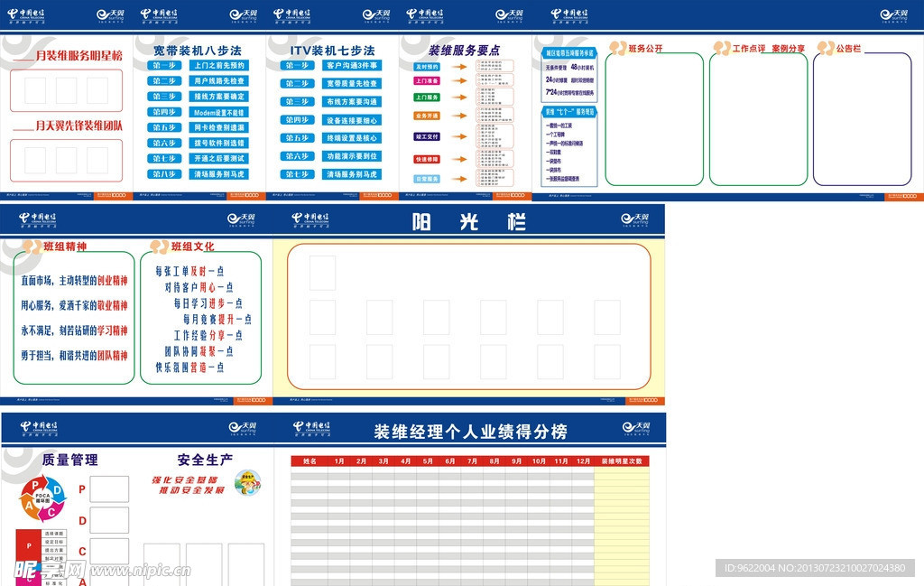Toggle the blue 及时预约 label
Viewport: 924px width, 586px height.
coord(427,67)
